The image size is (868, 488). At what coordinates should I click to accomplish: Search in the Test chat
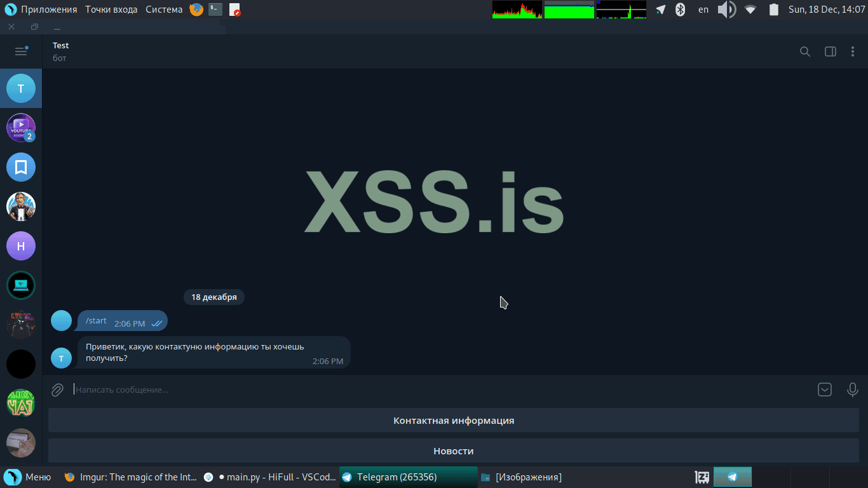coord(805,51)
